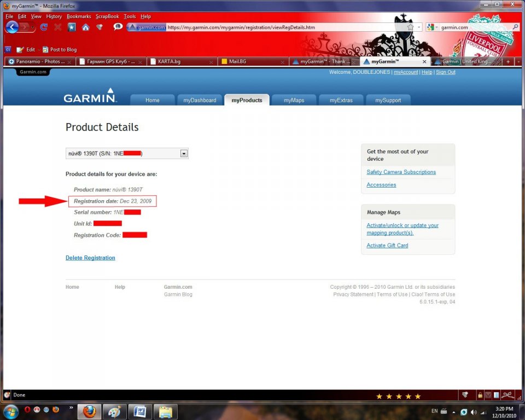Open the list all tabs dropdown

point(518,62)
